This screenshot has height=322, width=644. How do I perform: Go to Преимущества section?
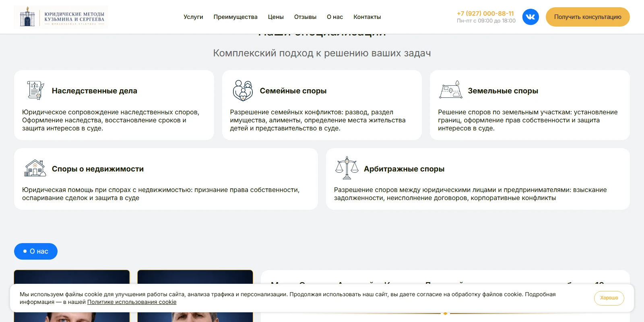(235, 17)
